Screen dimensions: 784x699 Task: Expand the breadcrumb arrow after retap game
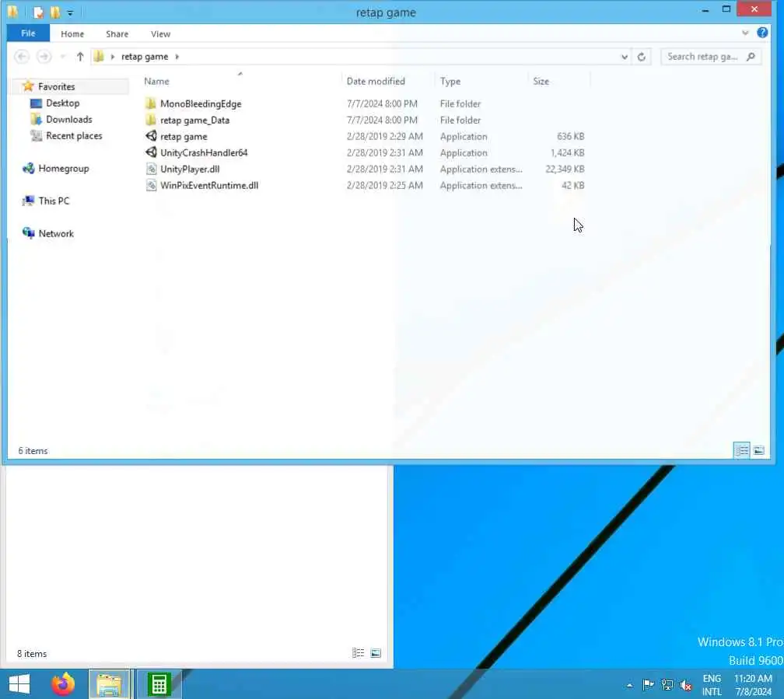click(x=177, y=57)
